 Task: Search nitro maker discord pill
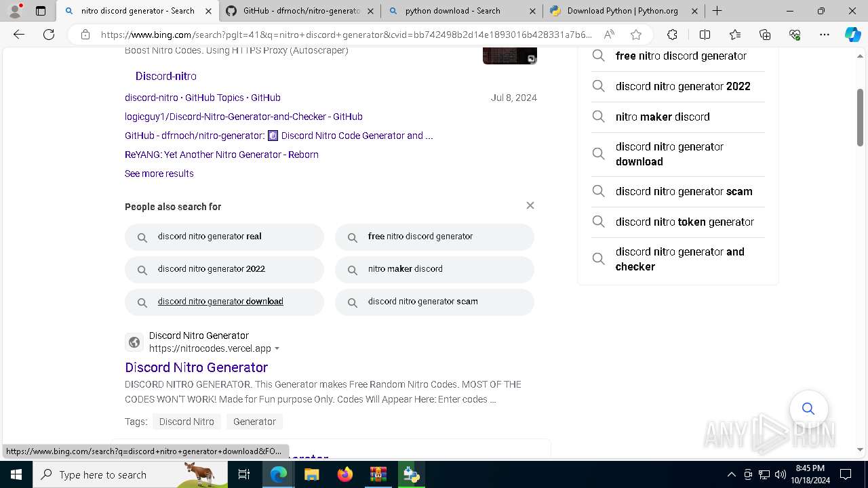point(435,269)
